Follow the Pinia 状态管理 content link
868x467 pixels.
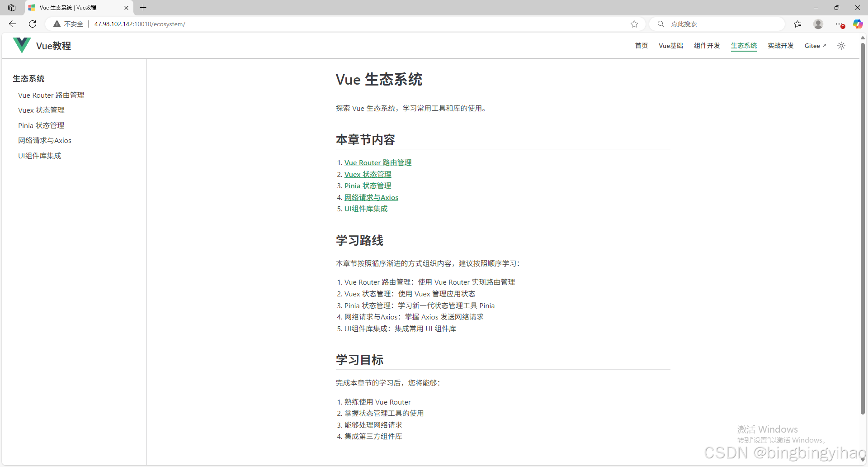pos(368,186)
